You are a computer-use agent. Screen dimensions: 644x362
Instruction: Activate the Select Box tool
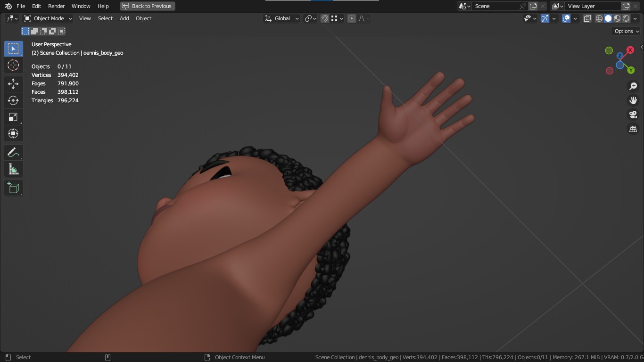pos(13,49)
